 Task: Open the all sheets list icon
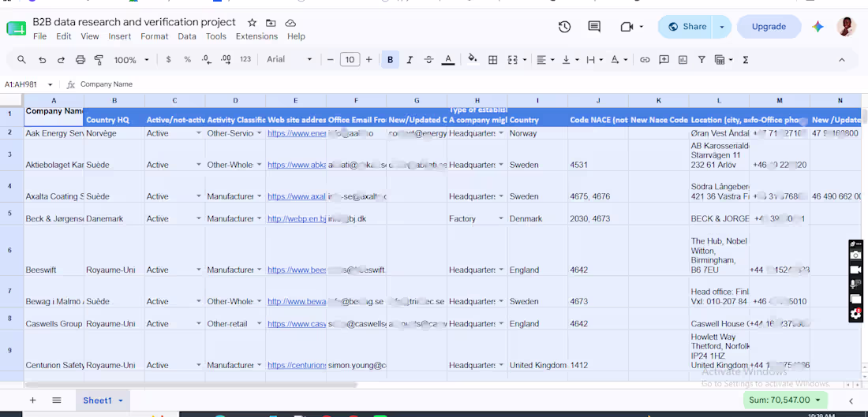click(57, 400)
